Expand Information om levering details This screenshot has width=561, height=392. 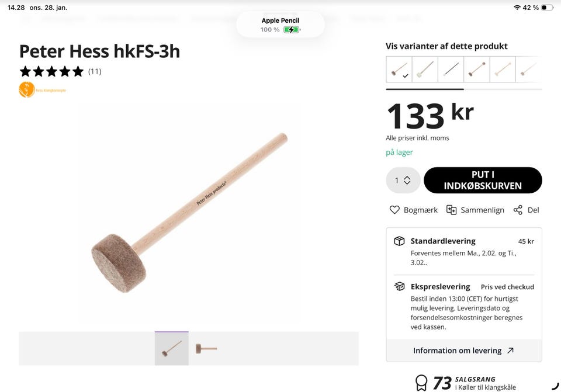point(463,351)
